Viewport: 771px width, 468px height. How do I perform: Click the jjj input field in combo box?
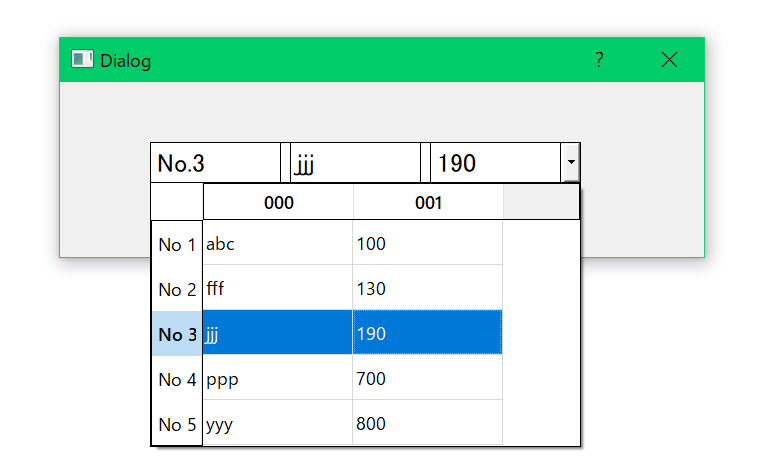(356, 163)
